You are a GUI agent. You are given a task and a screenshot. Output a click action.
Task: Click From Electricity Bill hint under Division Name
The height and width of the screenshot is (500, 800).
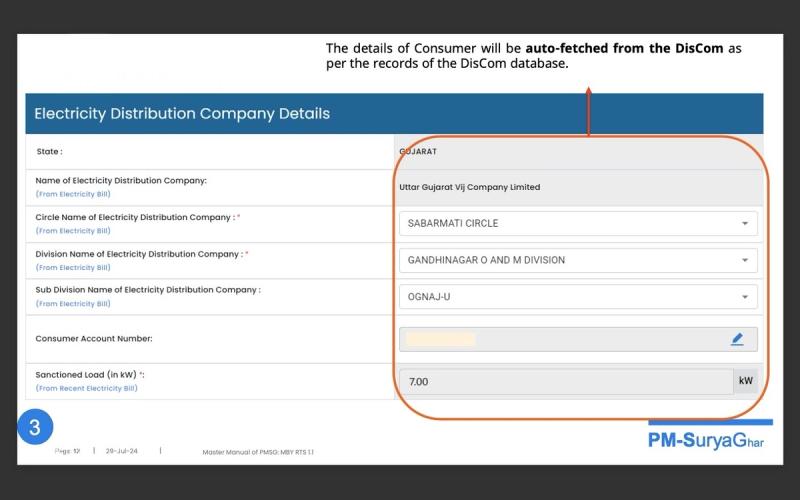[73, 267]
